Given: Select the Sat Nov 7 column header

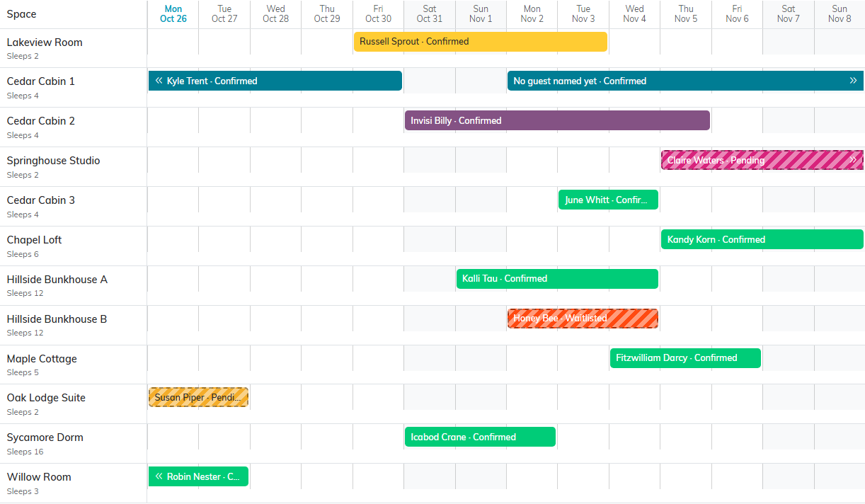Looking at the screenshot, I should coord(789,14).
